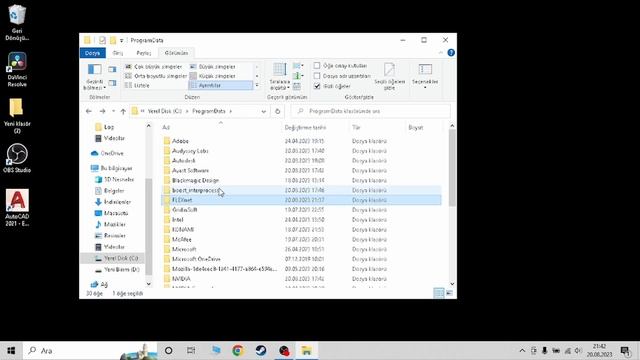Enable Dosya adı uzantıları checkbox

tap(317, 76)
